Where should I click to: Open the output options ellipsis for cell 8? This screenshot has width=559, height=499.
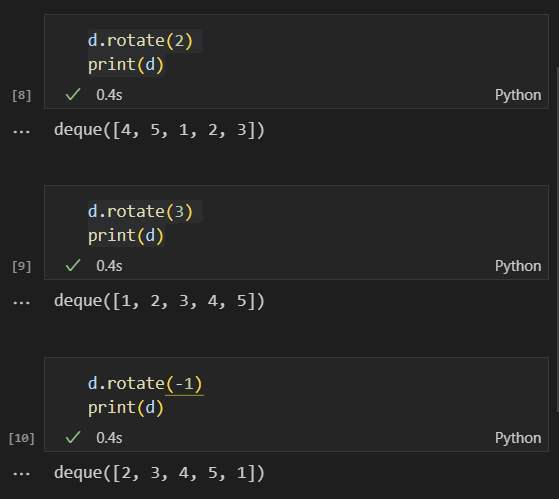(x=21, y=132)
